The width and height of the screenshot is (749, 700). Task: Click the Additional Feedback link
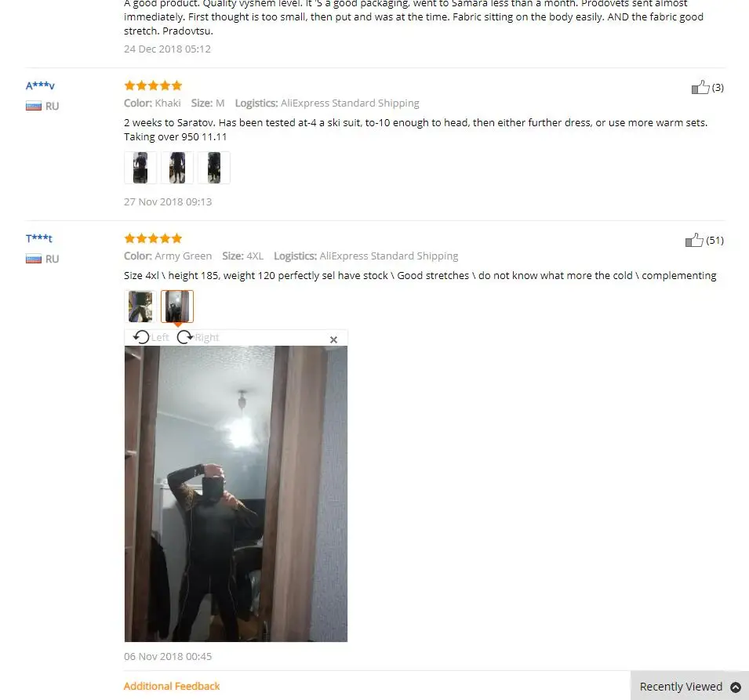click(172, 686)
